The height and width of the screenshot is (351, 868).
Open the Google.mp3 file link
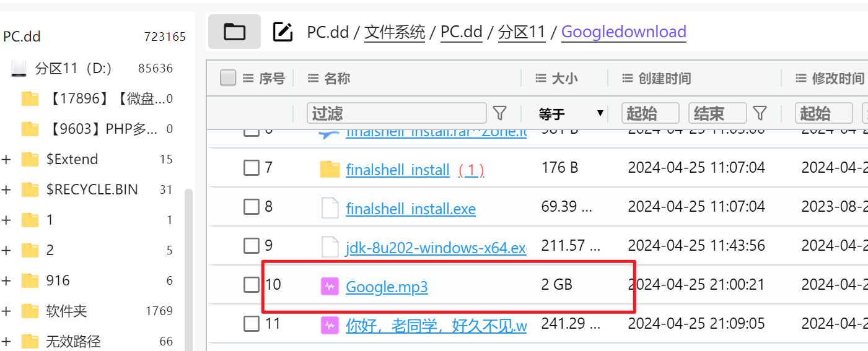tap(387, 287)
